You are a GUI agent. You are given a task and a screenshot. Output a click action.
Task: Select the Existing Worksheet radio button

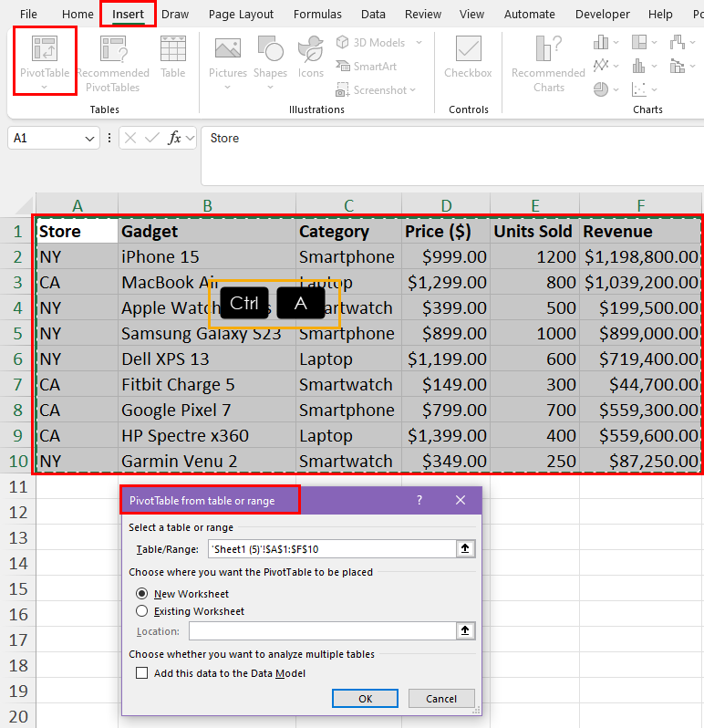pyautogui.click(x=141, y=611)
